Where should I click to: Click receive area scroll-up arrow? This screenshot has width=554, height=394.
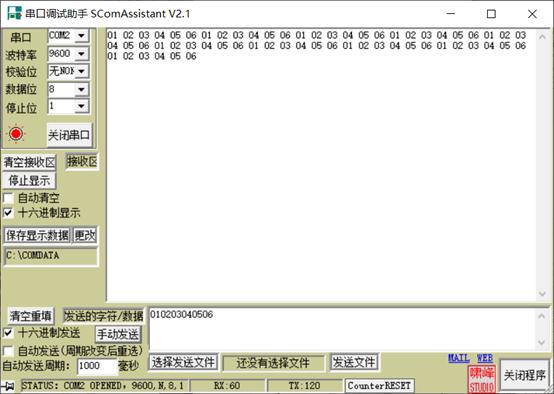[x=542, y=36]
